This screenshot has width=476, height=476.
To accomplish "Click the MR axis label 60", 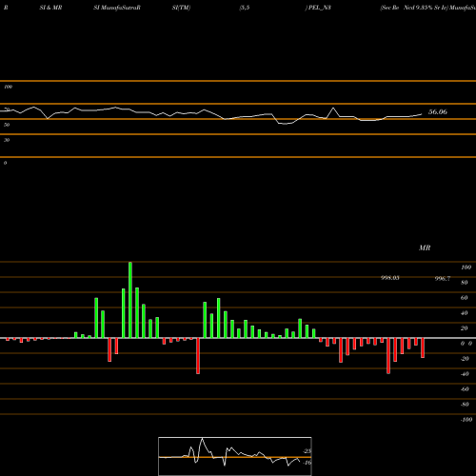I will pyautogui.click(x=465, y=298).
